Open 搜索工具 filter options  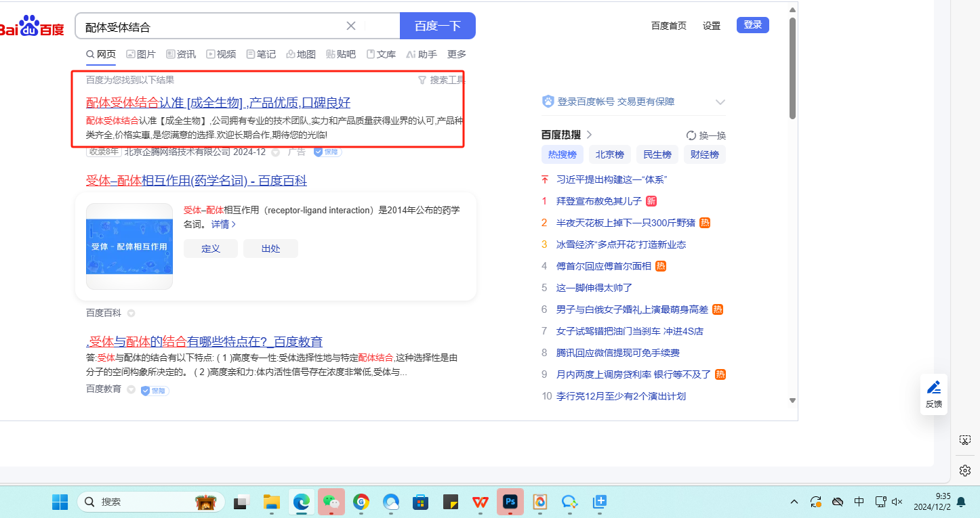tap(442, 80)
